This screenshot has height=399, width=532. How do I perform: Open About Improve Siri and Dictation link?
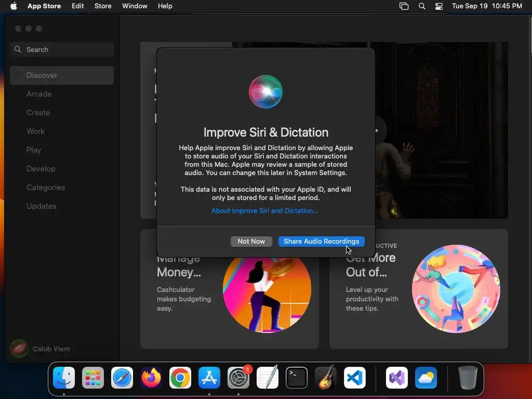coord(264,211)
